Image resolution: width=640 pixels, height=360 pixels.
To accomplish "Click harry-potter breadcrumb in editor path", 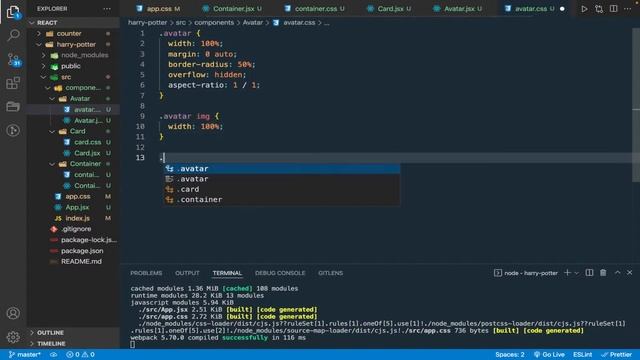I will tap(147, 23).
